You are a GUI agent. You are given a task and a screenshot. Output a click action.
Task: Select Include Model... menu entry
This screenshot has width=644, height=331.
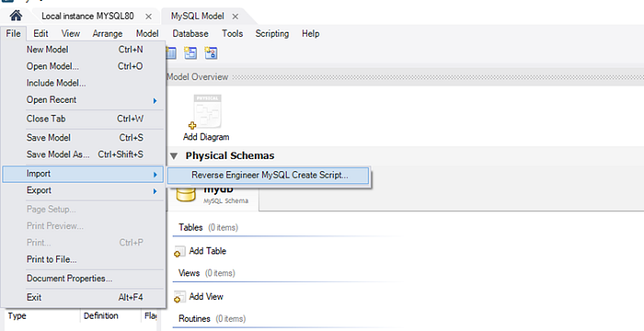pyautogui.click(x=83, y=83)
